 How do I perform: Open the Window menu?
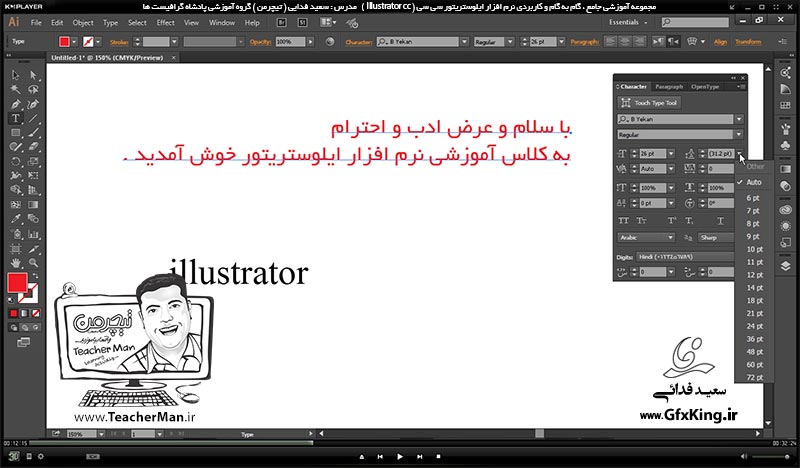[x=222, y=22]
